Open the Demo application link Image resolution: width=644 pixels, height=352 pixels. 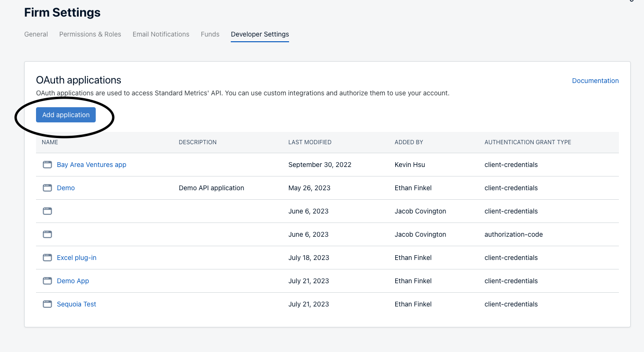coord(66,188)
